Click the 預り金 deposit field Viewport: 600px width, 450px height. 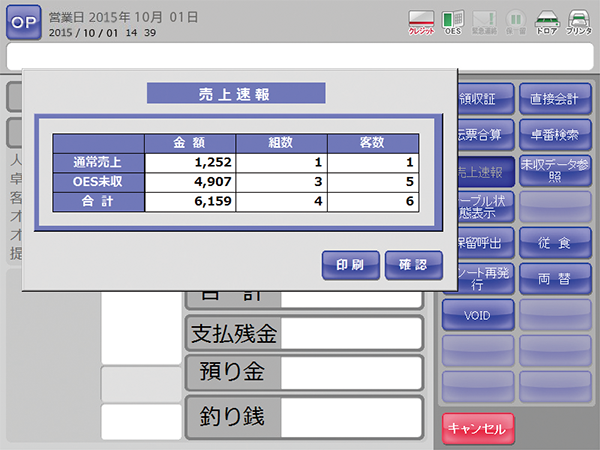[305, 372]
